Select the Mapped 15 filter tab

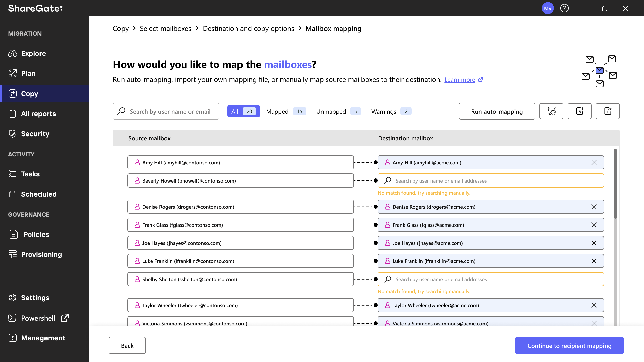coord(285,111)
